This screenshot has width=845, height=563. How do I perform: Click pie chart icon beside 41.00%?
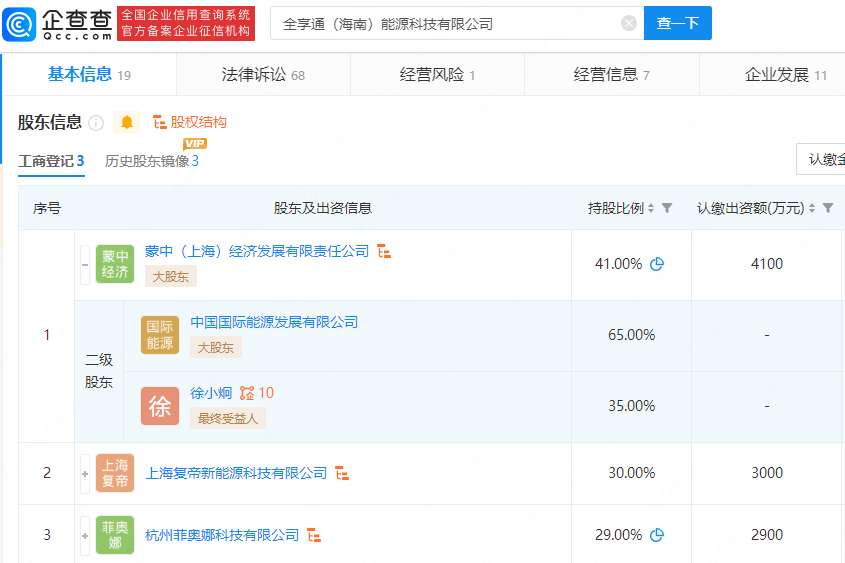point(656,264)
